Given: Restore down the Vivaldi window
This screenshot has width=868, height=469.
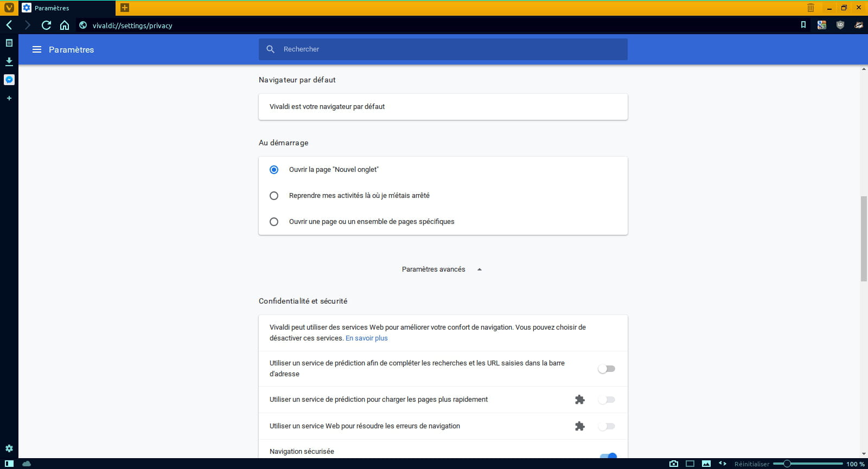Looking at the screenshot, I should (x=844, y=8).
